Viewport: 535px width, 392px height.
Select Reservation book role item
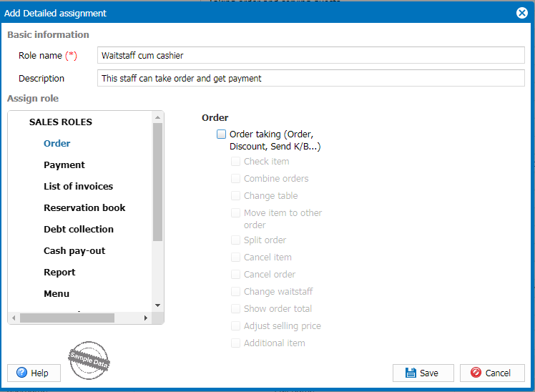click(84, 207)
